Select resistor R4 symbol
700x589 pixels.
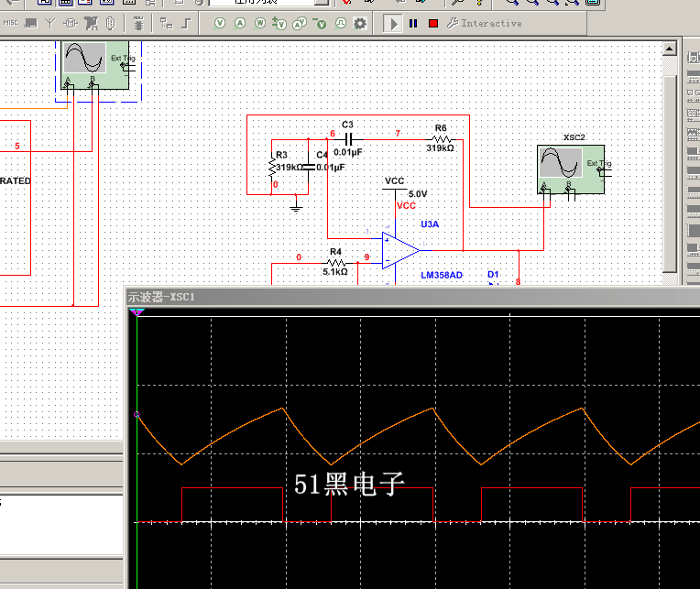[x=335, y=263]
